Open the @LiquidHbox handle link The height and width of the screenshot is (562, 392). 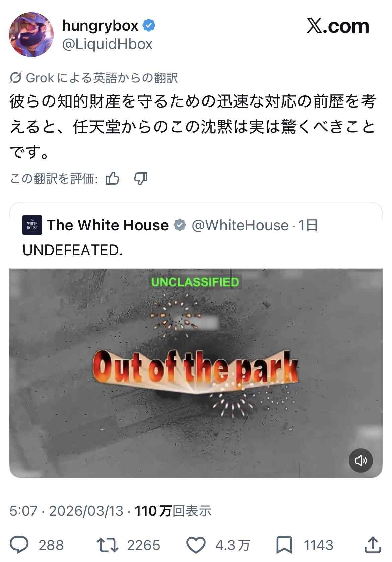(107, 44)
